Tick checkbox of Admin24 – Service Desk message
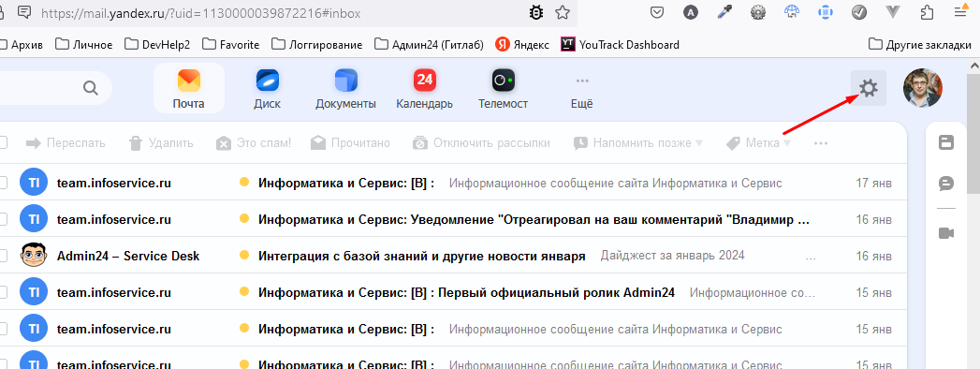Image resolution: width=980 pixels, height=369 pixels. point(3,256)
